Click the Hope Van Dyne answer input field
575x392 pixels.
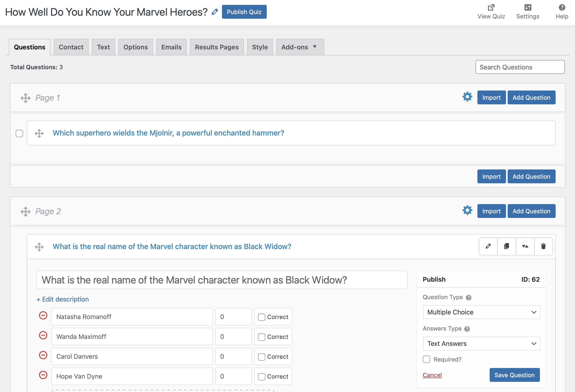131,376
